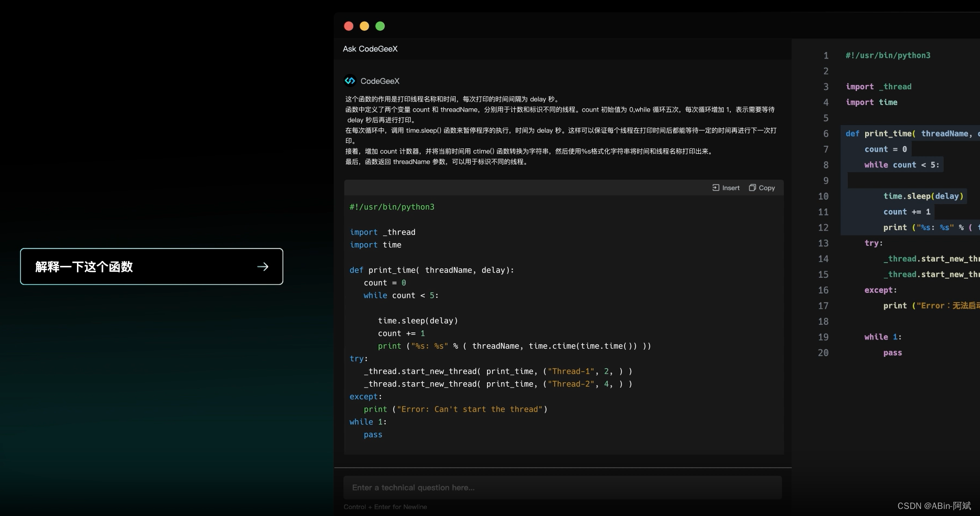Click 'def print_time( threadName, delay):' in chat code
Viewport: 980px width, 516px height.
pos(432,270)
